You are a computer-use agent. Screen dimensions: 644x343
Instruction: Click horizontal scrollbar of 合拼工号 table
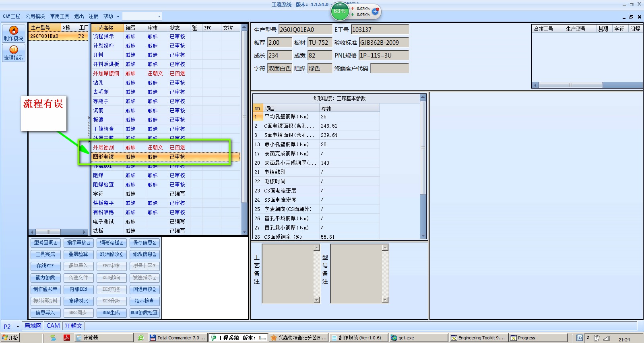click(587, 85)
